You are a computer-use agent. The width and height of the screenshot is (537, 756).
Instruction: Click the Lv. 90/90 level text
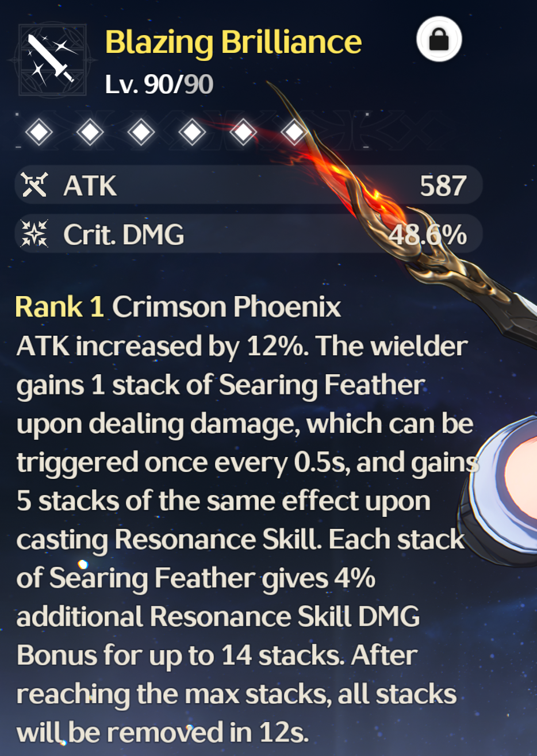[x=159, y=85]
